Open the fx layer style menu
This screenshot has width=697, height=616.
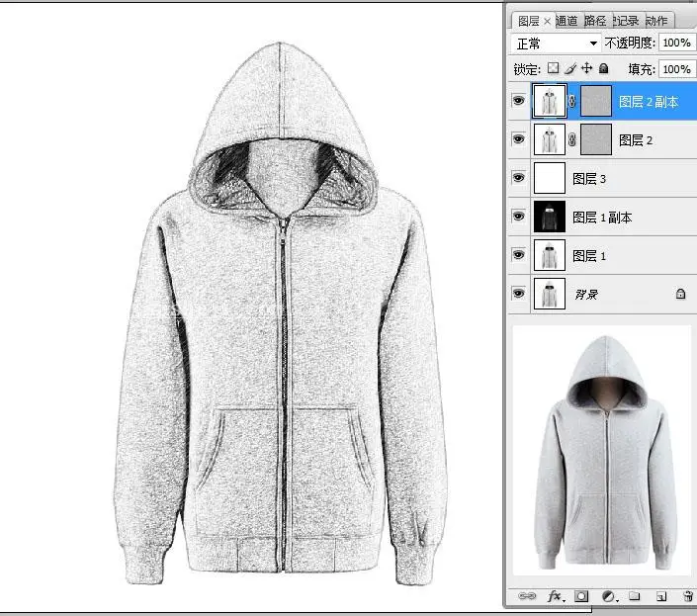[555, 596]
